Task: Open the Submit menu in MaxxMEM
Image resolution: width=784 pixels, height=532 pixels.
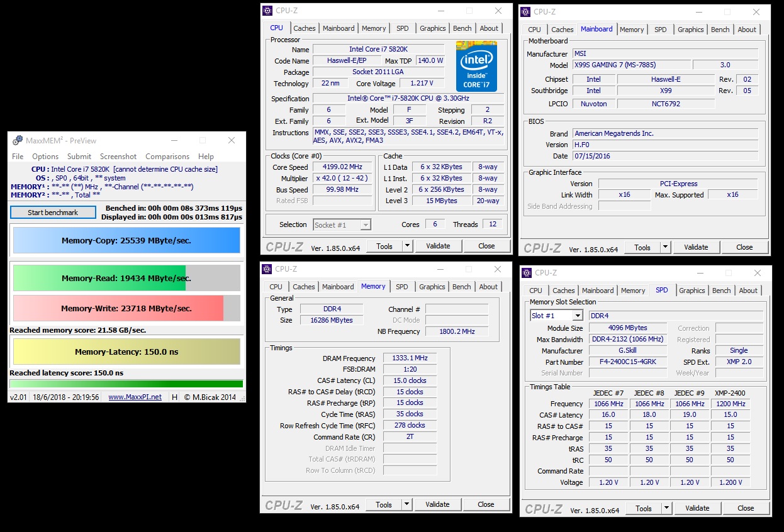Action: click(x=79, y=157)
